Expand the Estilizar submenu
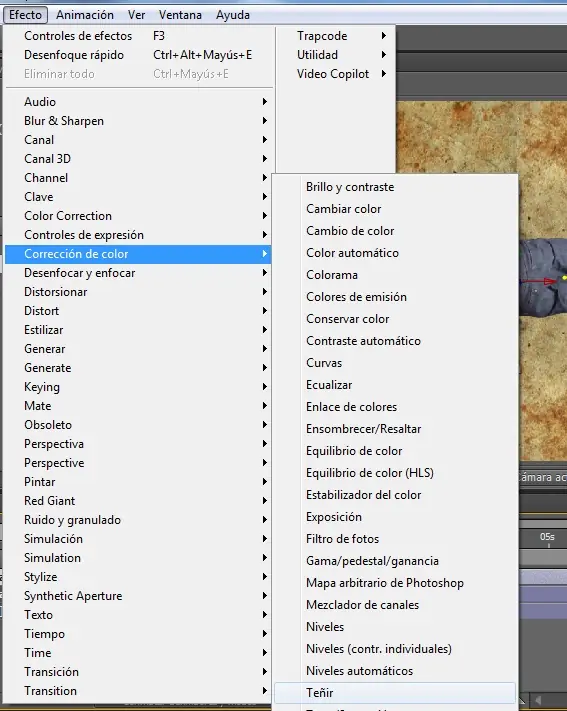The width and height of the screenshot is (567, 711). (138, 330)
